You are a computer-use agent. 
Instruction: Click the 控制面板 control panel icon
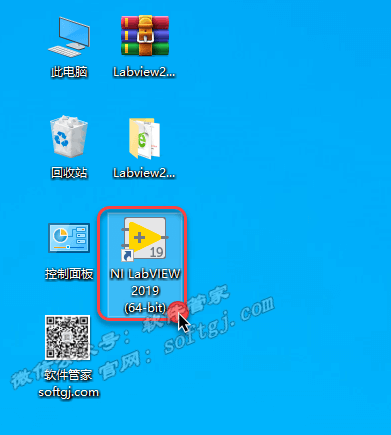[x=69, y=238]
